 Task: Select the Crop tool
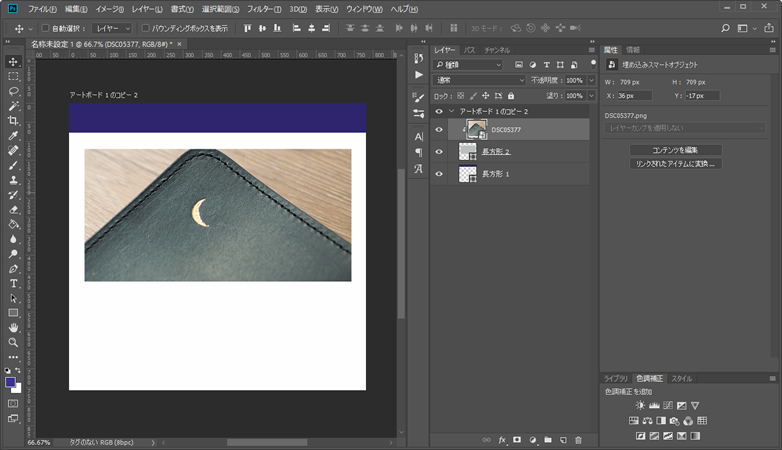click(13, 121)
